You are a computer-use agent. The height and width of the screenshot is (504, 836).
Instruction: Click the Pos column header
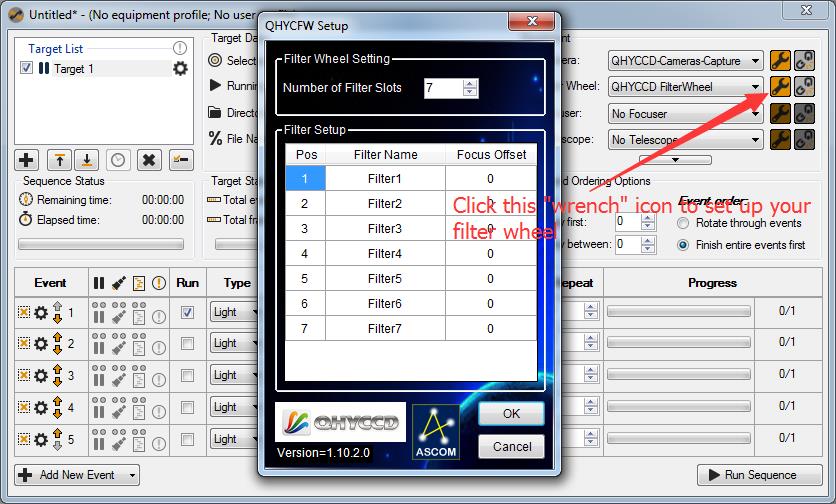[306, 155]
